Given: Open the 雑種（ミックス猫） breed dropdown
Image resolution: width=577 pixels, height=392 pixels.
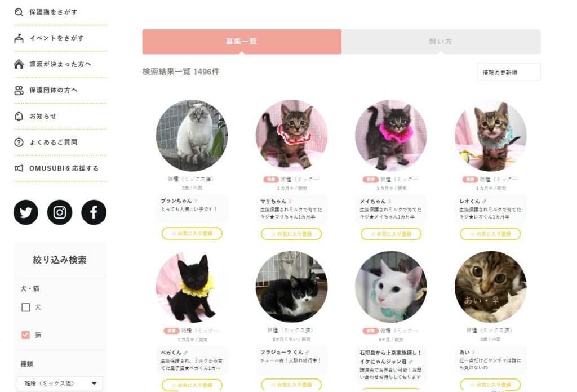Looking at the screenshot, I should (x=60, y=384).
